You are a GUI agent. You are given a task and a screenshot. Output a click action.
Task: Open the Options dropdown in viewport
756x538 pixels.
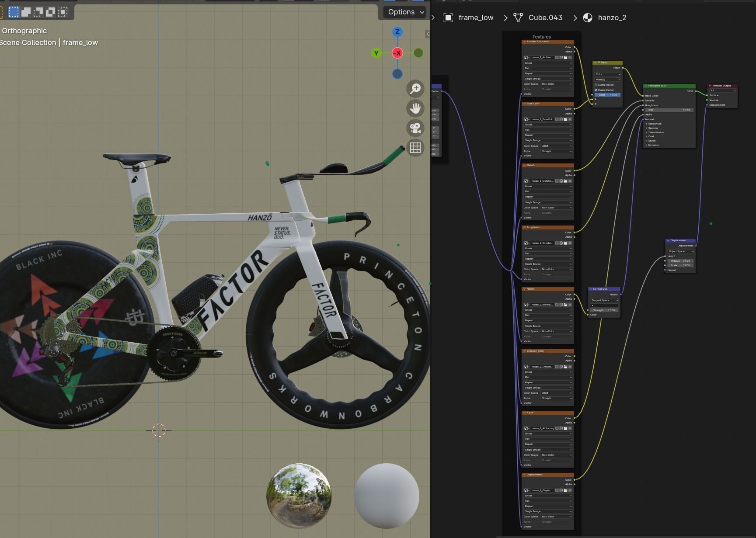[x=405, y=12]
